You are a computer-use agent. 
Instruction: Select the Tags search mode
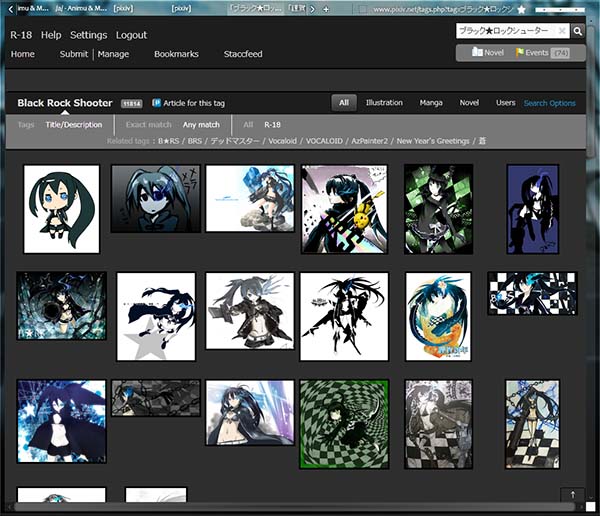pos(26,125)
